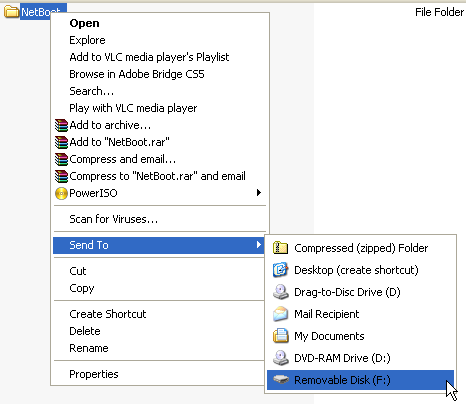This screenshot has width=466, height=404.
Task: Send folder to Removable Disk (F:)
Action: pos(360,380)
